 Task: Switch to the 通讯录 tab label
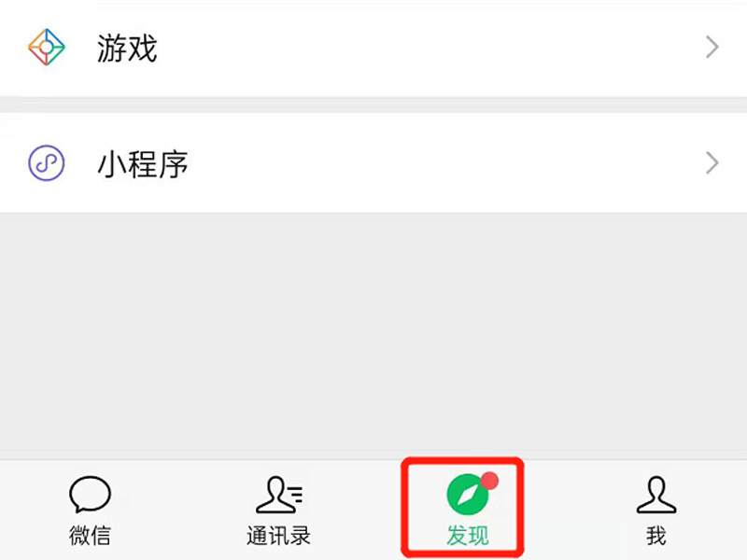pos(278,536)
